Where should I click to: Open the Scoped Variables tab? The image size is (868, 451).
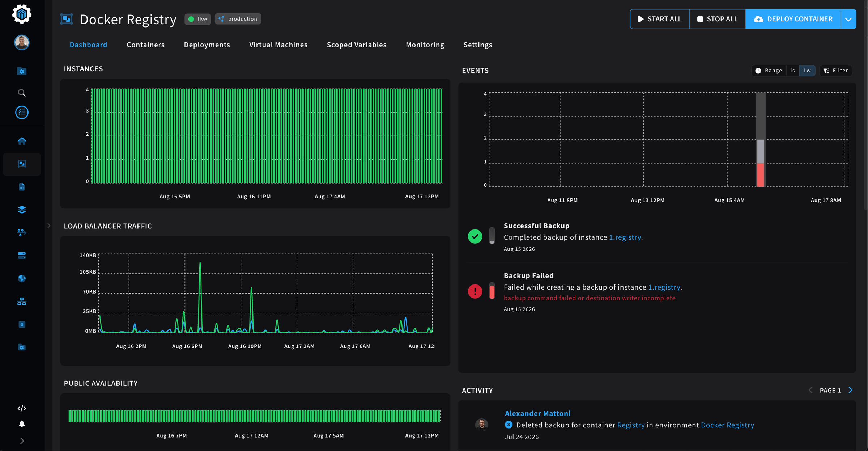point(357,45)
